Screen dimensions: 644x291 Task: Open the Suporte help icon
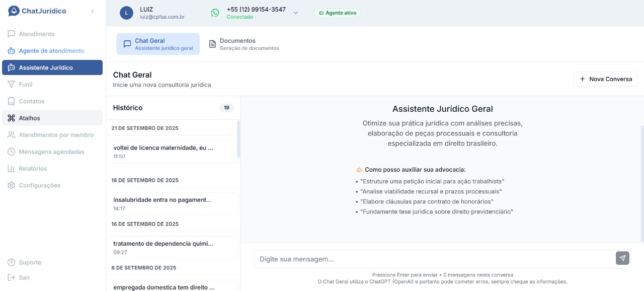pyautogui.click(x=11, y=262)
